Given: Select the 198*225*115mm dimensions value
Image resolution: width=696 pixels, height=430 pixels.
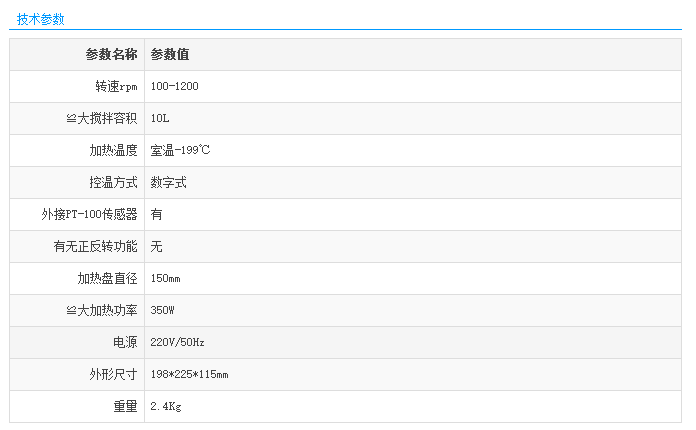Looking at the screenshot, I should point(190,375).
